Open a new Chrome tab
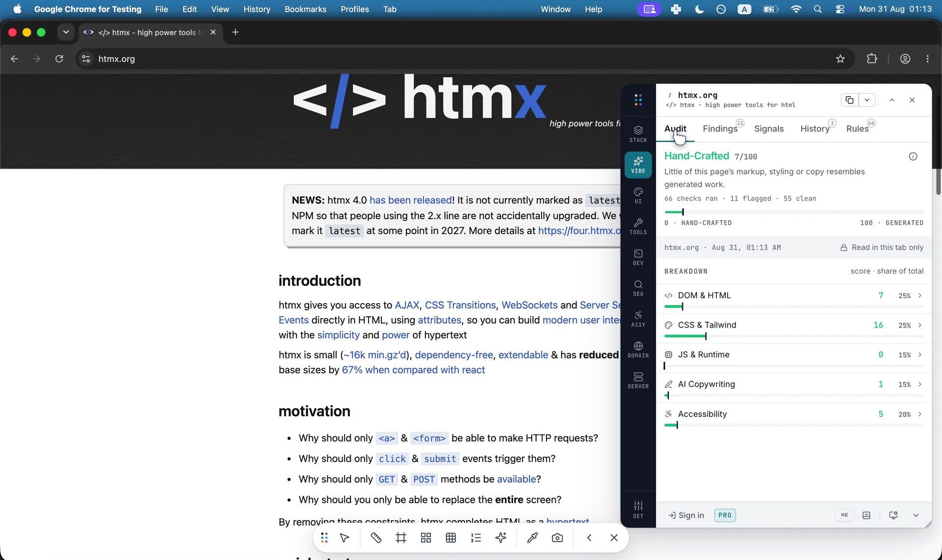The image size is (942, 560). coord(235,32)
